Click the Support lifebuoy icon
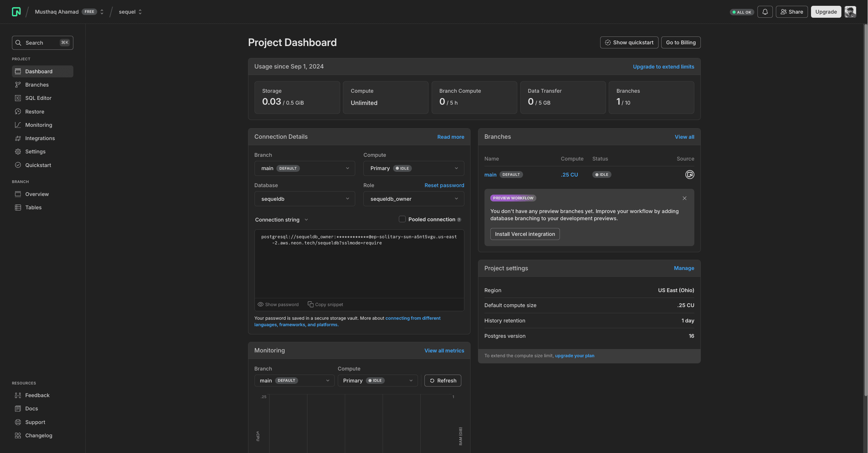Viewport: 868px width, 453px height. pos(18,422)
